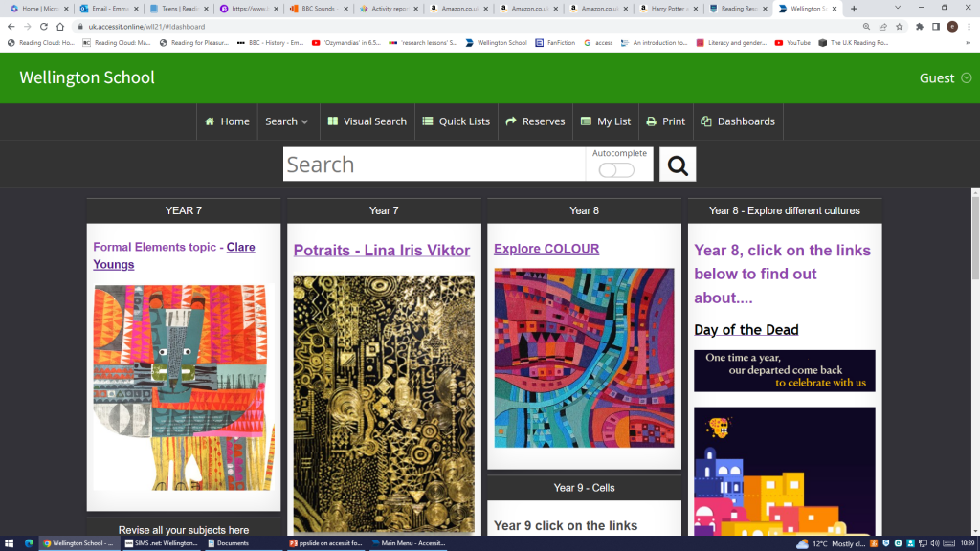Screen dimensions: 980x551
Task: Click the share page icon in address bar
Action: click(x=882, y=26)
